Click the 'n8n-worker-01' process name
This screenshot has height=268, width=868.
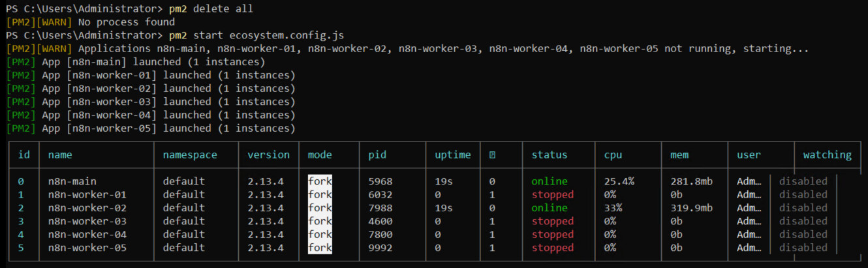point(87,194)
